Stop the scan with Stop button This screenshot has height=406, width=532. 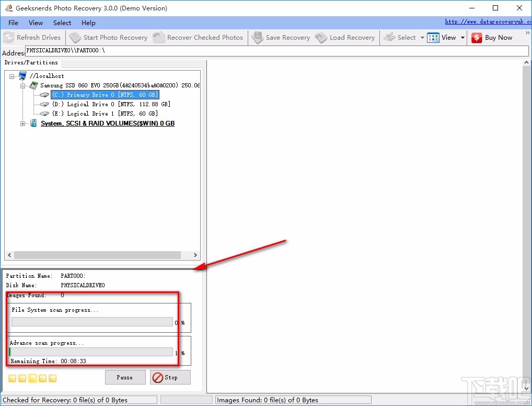pyautogui.click(x=170, y=377)
